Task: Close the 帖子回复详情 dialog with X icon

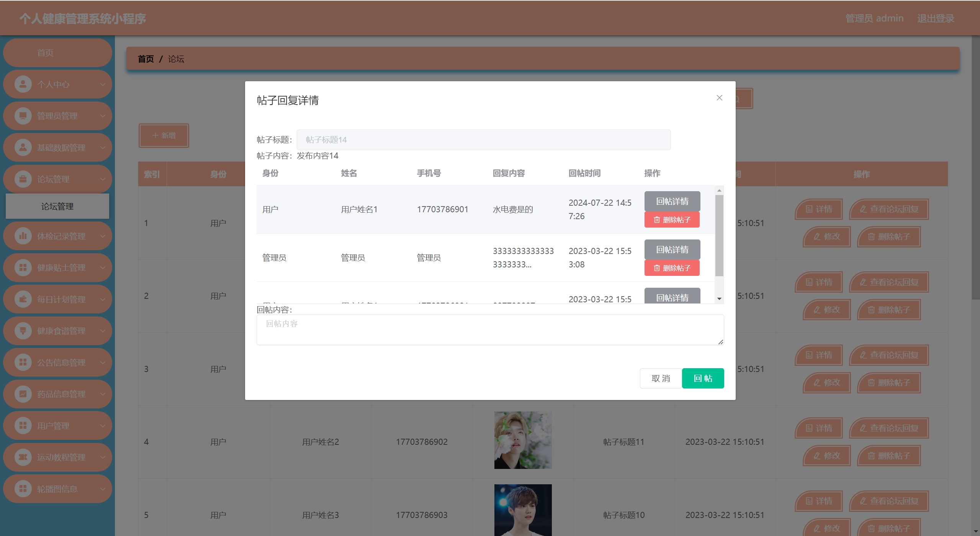Action: pyautogui.click(x=719, y=98)
